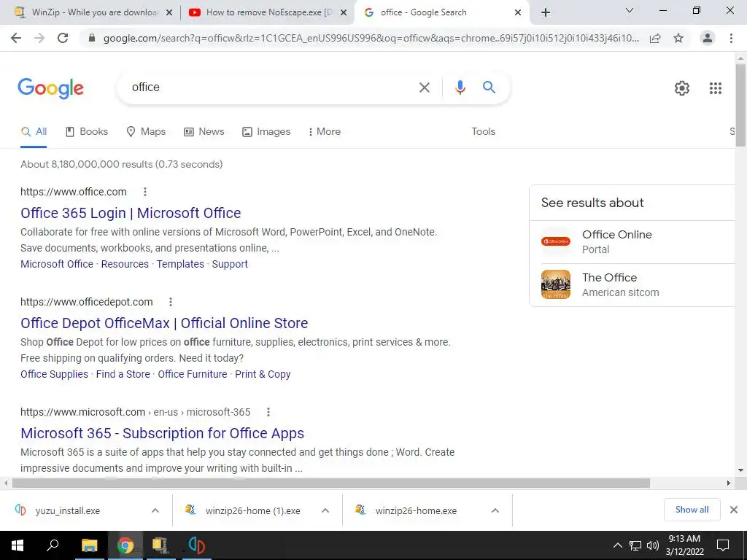Open the search Tools menu

click(483, 131)
